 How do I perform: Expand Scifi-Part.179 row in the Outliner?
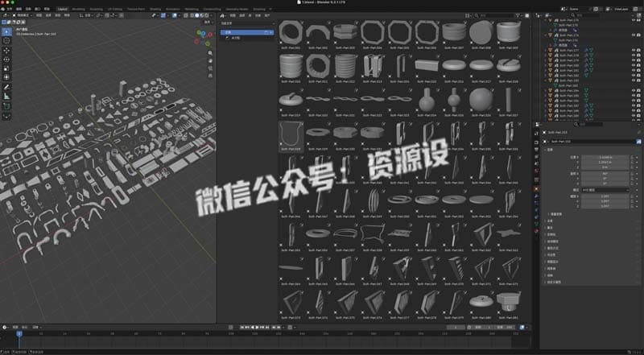tap(546, 60)
